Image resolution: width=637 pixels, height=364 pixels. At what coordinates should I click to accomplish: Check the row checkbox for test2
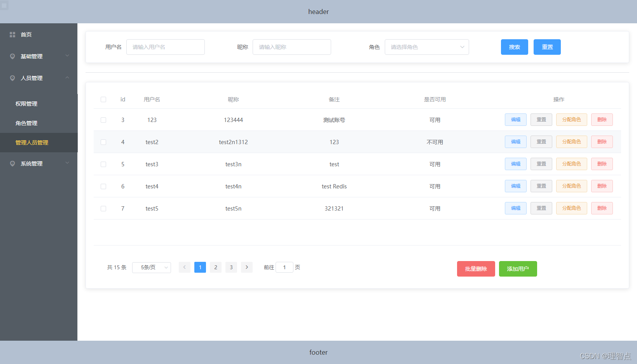[103, 142]
